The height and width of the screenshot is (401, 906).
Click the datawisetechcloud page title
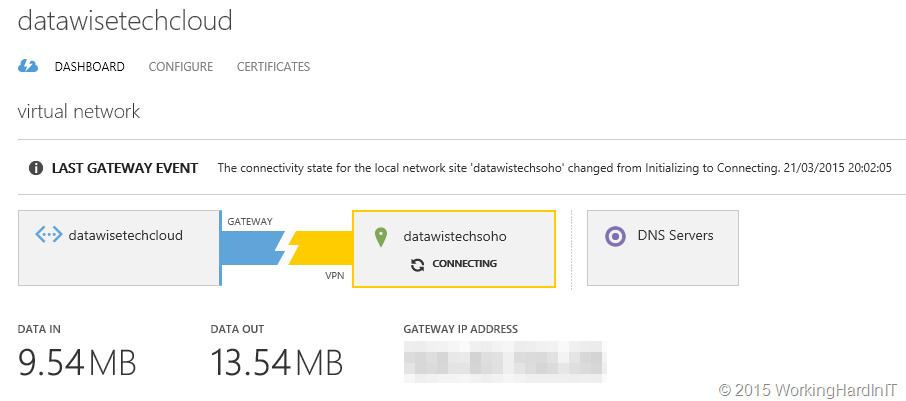point(125,20)
